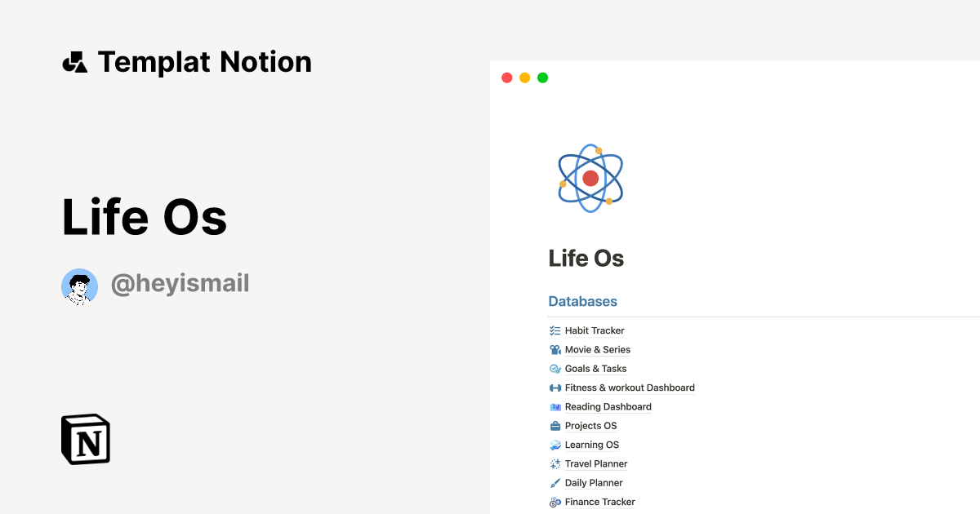Viewport: 980px width, 514px height.
Task: Select the Projects OS briefcase icon
Action: [x=556, y=425]
